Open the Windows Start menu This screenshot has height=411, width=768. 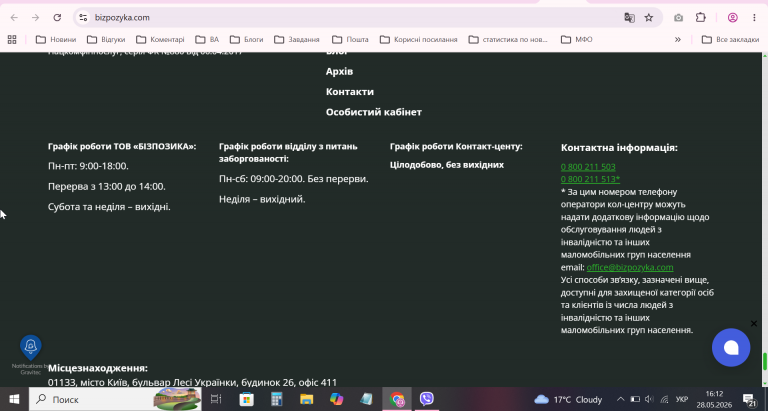click(14, 399)
